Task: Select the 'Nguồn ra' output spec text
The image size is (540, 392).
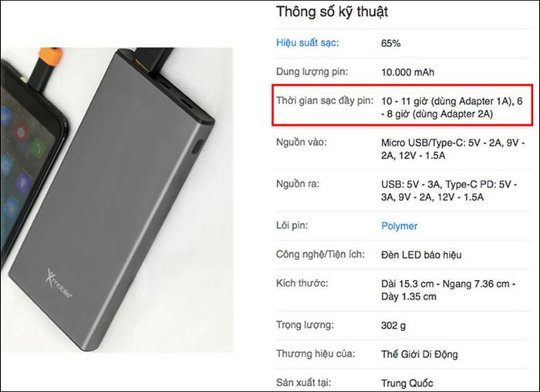Action: pyautogui.click(x=449, y=191)
